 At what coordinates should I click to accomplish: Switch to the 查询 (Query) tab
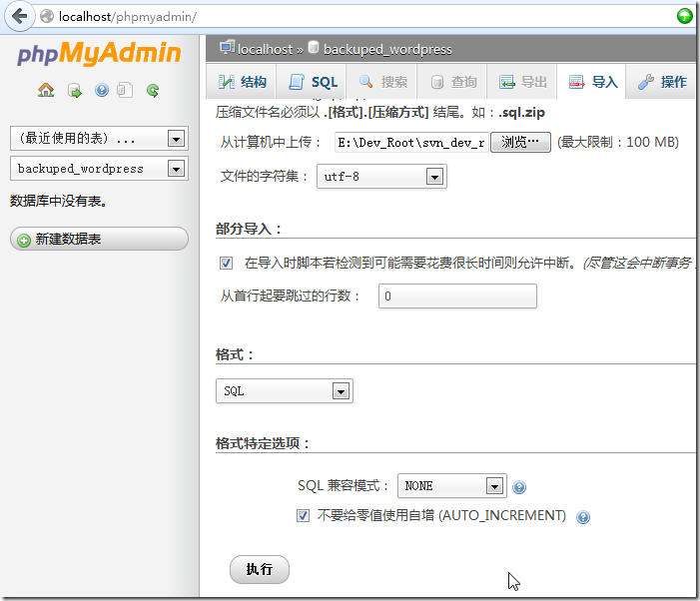click(x=452, y=82)
